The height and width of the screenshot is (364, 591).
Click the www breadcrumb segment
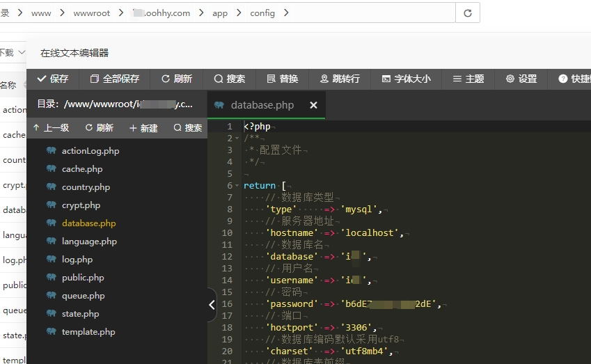41,13
